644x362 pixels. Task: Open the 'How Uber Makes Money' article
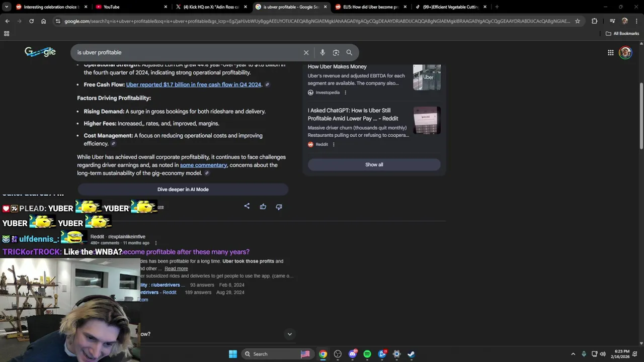pyautogui.click(x=337, y=66)
